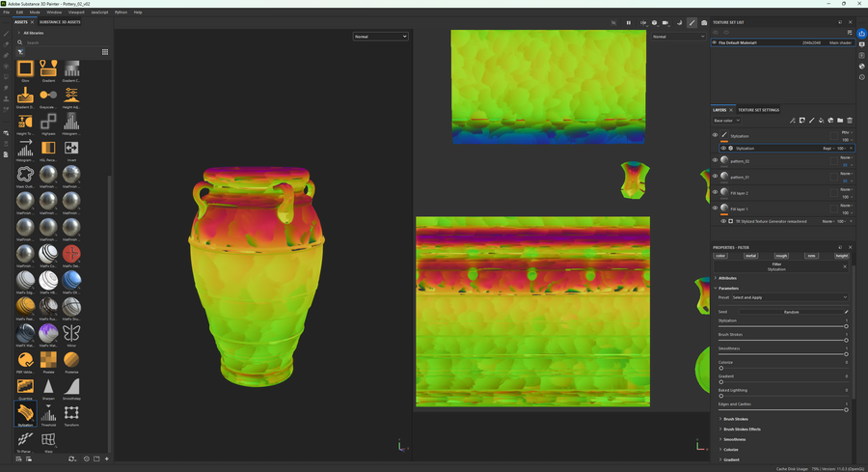
Task: Switch to Texture Set Settings tab
Action: pyautogui.click(x=760, y=110)
